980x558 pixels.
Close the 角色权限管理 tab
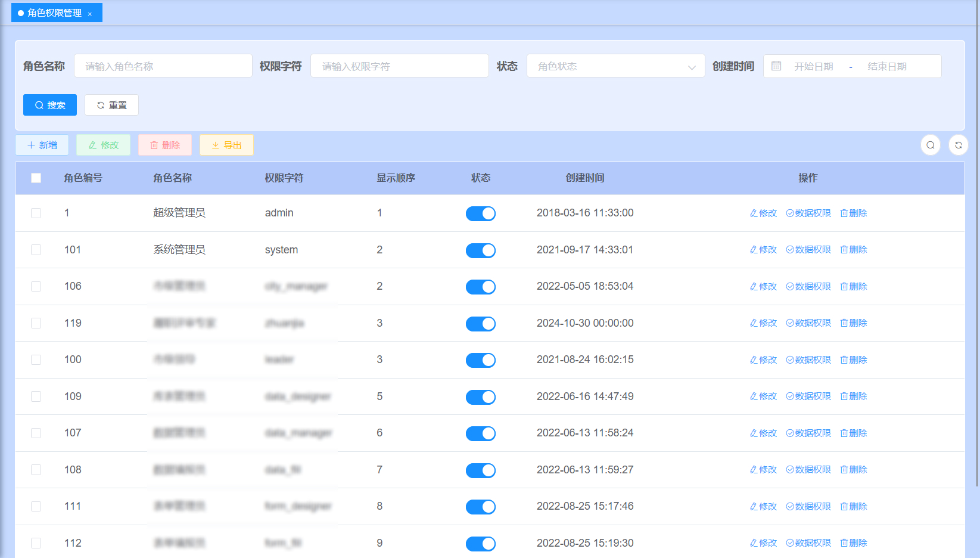[x=90, y=14]
